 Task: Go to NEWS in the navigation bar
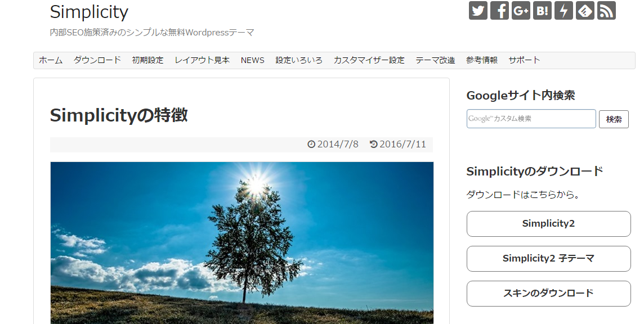(x=253, y=60)
